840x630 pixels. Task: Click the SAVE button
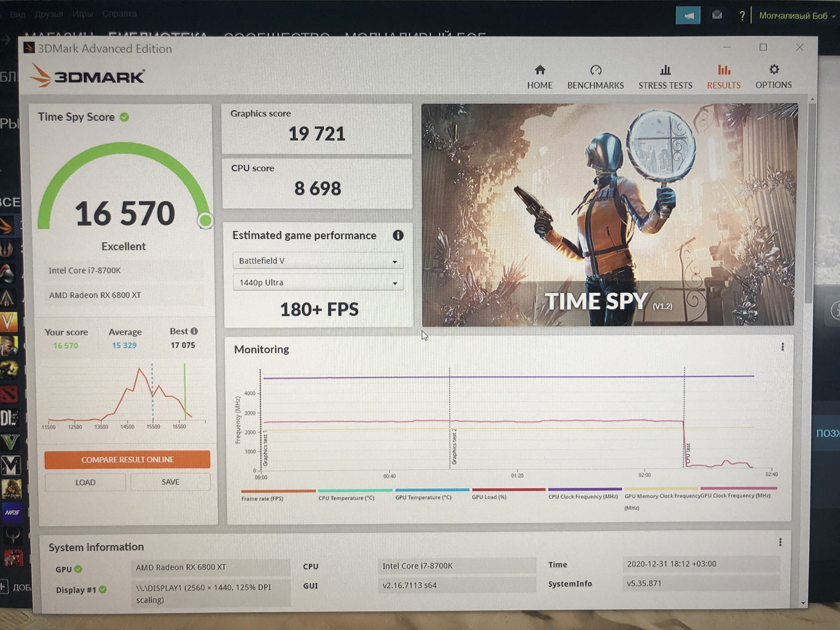pos(170,482)
